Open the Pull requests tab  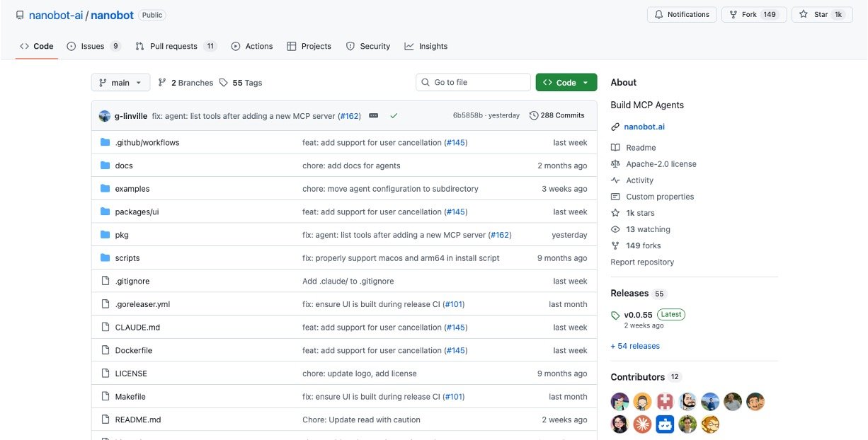click(x=176, y=46)
